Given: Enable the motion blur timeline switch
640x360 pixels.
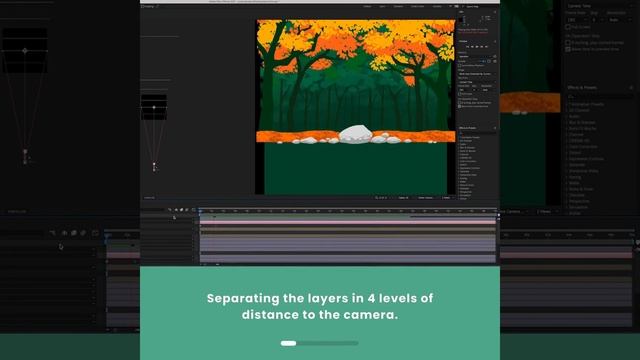Looking at the screenshot, I should (187, 209).
